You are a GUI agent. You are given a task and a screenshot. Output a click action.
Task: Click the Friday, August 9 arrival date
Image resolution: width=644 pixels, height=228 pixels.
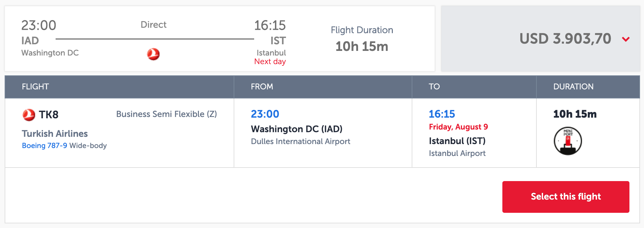click(458, 127)
